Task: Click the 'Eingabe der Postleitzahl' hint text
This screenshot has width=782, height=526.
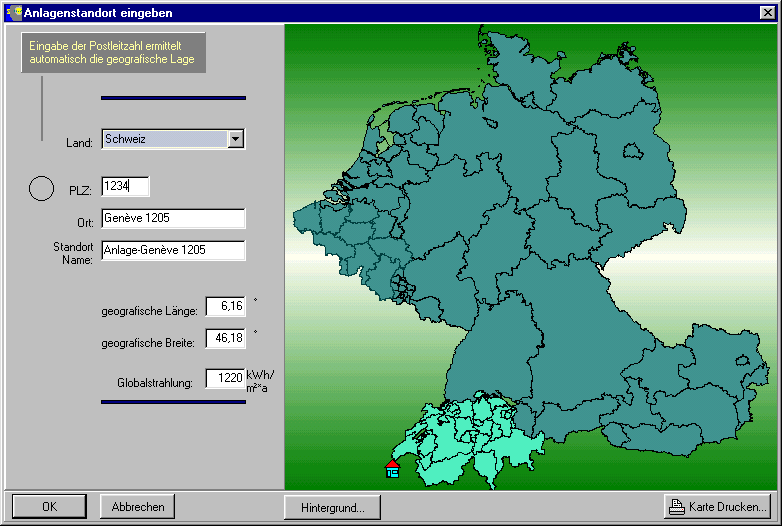Action: [112, 52]
